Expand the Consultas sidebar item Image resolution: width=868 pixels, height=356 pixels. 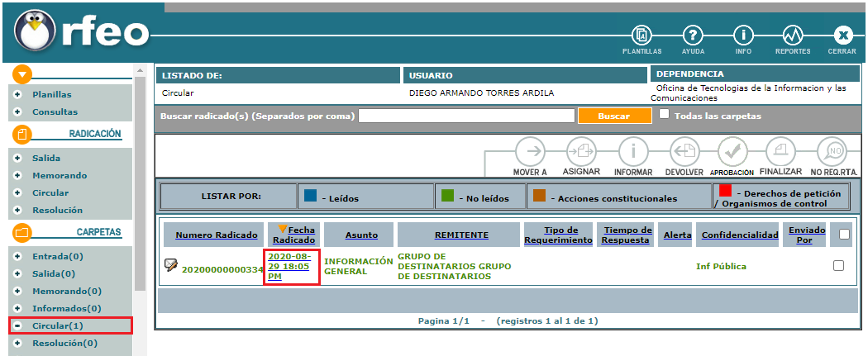(x=17, y=112)
